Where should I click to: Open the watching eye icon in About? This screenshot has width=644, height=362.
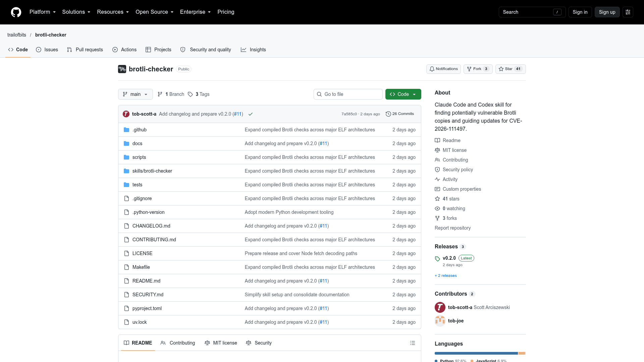coord(437,208)
